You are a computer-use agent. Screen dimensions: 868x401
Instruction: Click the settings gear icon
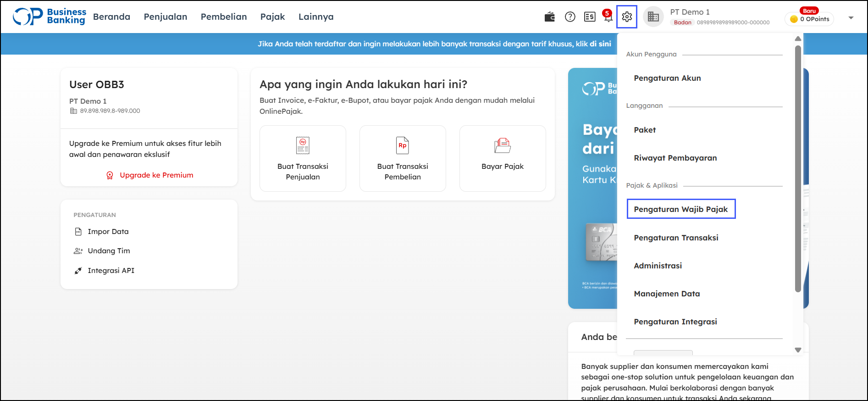click(x=627, y=17)
